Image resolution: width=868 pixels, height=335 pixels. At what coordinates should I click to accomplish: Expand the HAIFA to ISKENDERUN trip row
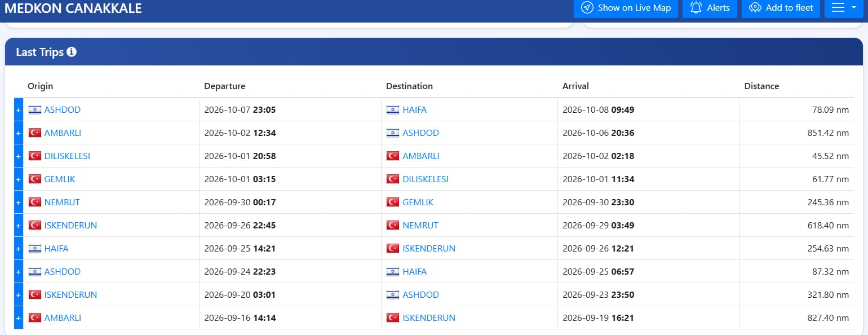(18, 249)
